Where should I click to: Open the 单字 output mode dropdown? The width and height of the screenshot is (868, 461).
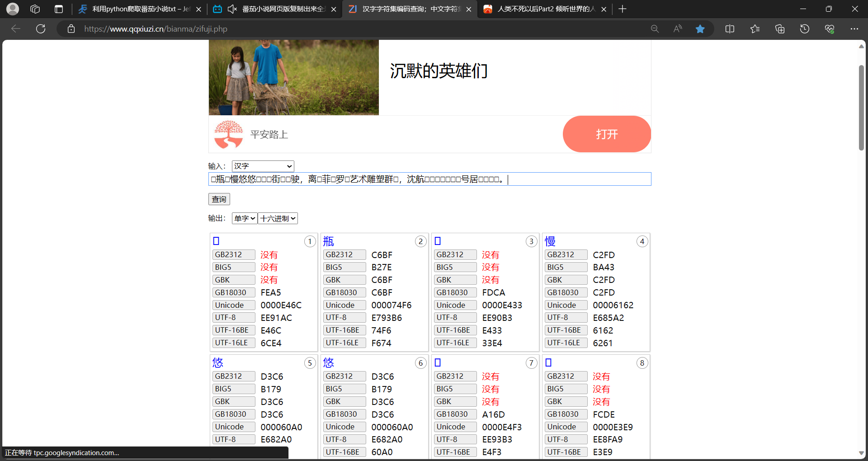(244, 218)
